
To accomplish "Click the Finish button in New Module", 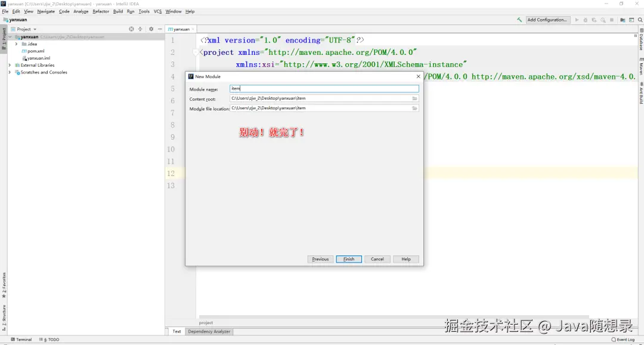I will (x=349, y=259).
